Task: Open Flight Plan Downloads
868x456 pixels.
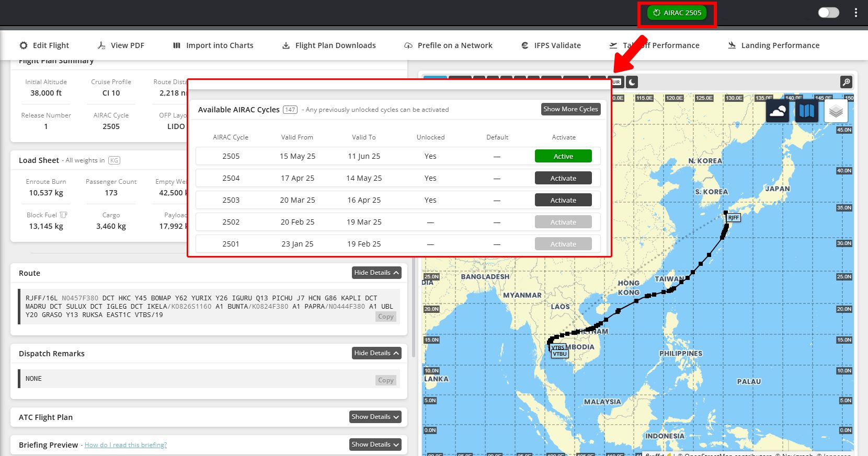Action: 329,45
